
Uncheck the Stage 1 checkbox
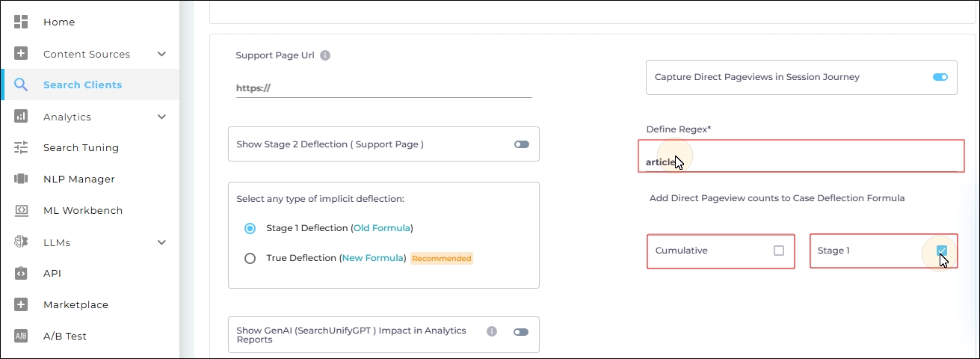pos(942,251)
